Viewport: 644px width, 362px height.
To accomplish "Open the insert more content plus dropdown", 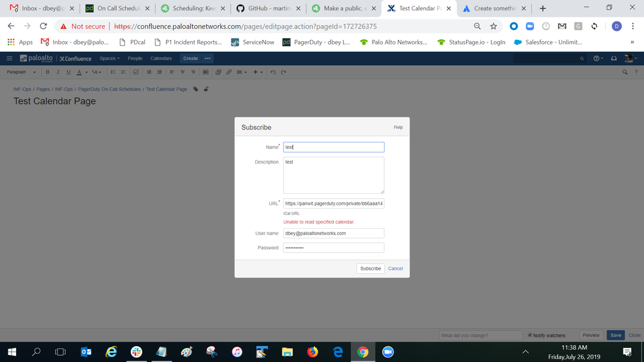I will point(258,72).
